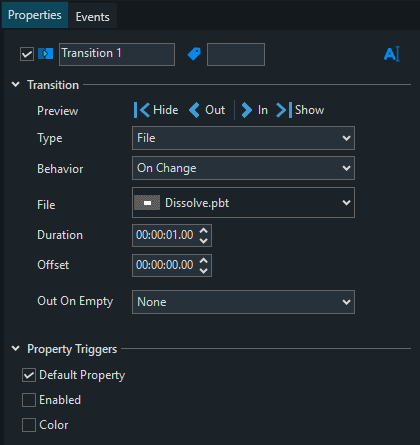The width and height of the screenshot is (420, 445).
Task: Open the Out On Empty dropdown
Action: (x=243, y=302)
